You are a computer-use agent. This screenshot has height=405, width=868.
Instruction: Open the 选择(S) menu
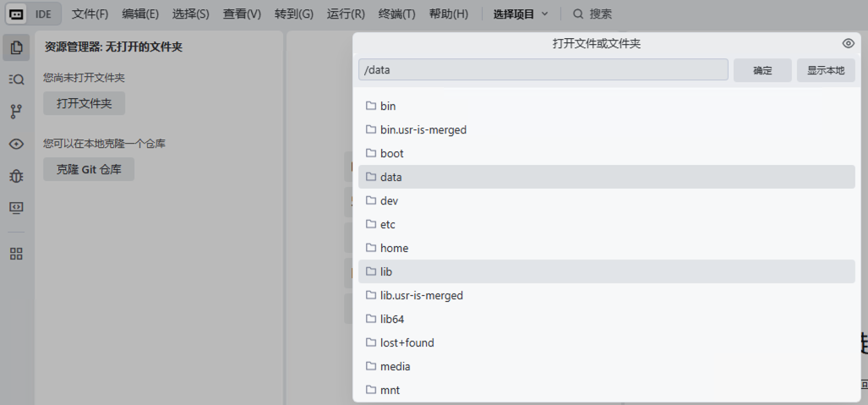tap(190, 14)
